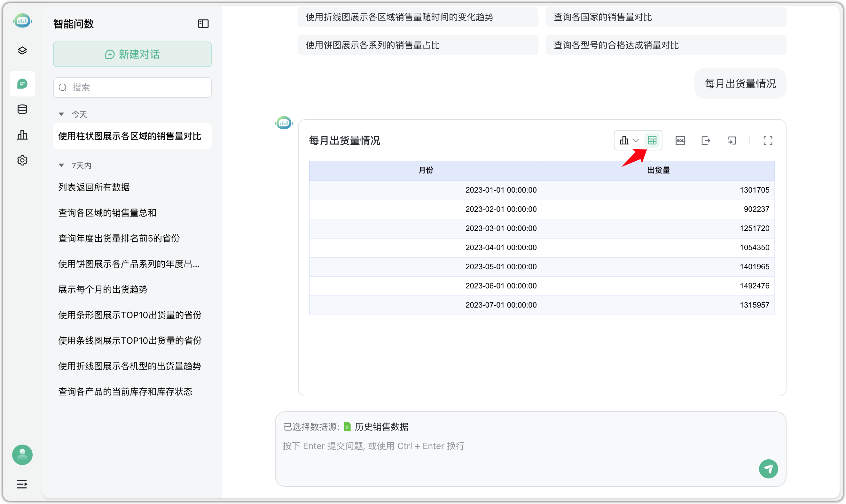846x504 pixels.
Task: Open the layers icon at sidebar top
Action: tap(22, 50)
